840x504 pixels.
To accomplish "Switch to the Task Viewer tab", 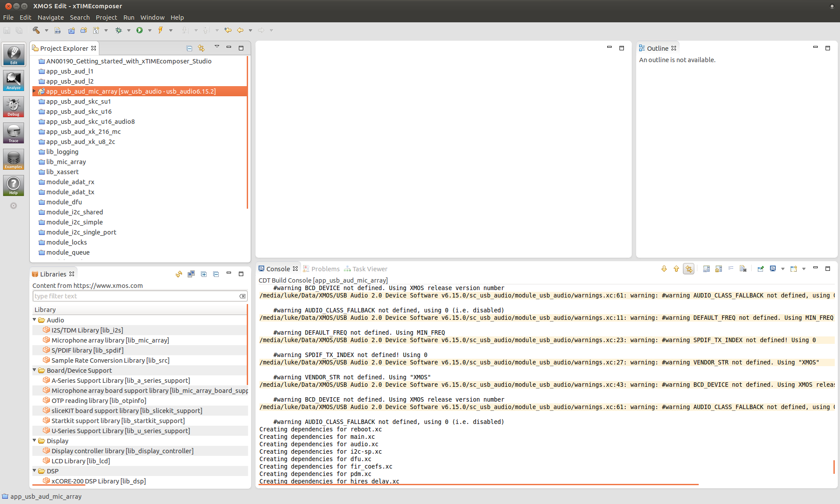I will click(x=366, y=269).
